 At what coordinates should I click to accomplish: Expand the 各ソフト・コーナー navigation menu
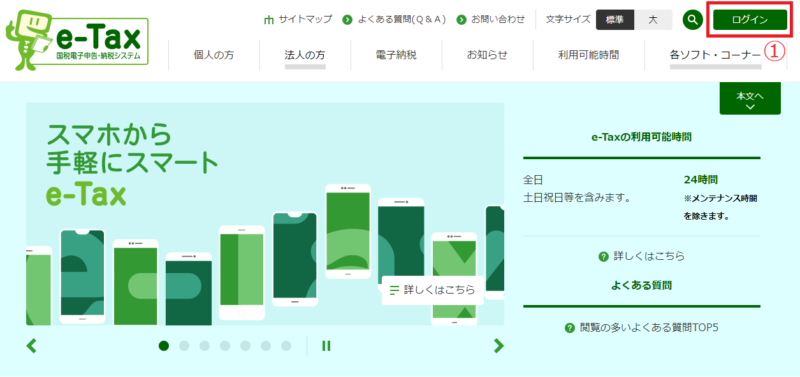715,56
